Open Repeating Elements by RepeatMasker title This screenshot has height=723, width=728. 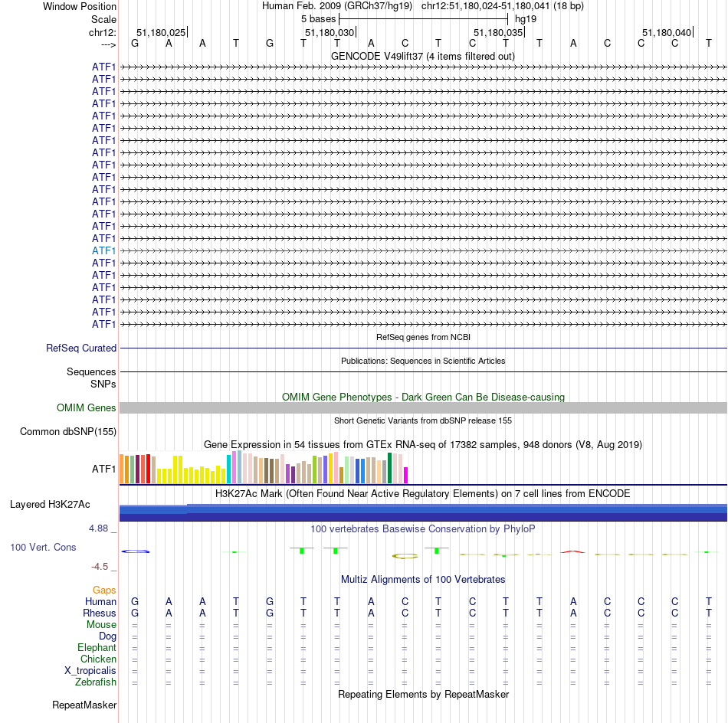click(x=424, y=694)
